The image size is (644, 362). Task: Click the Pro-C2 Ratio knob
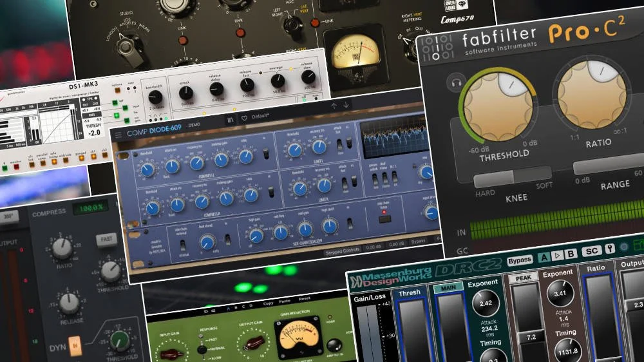pyautogui.click(x=592, y=95)
